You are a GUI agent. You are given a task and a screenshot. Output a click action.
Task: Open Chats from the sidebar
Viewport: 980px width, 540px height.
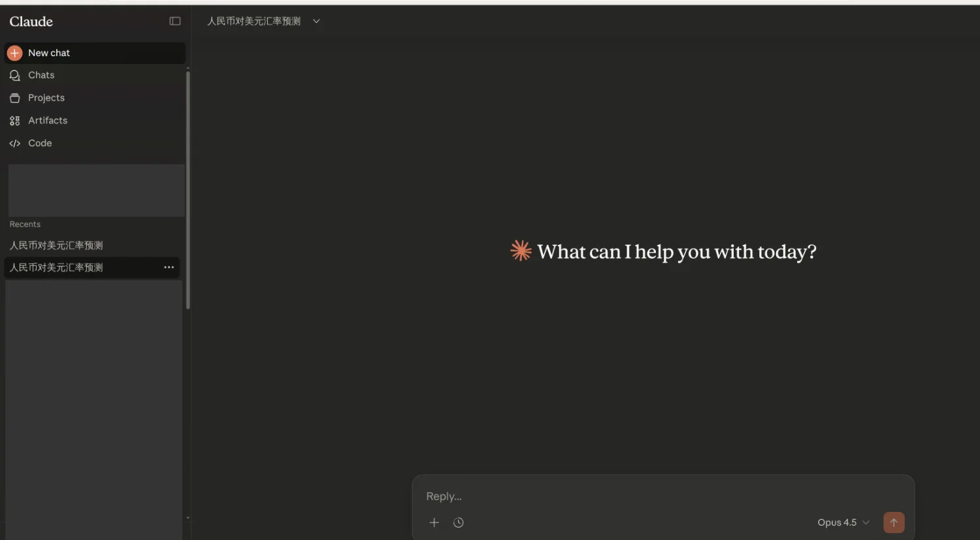41,75
